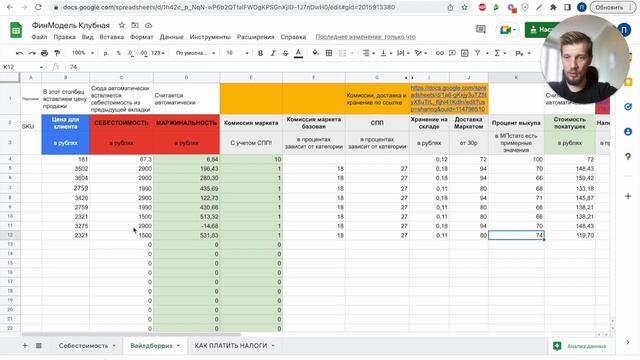Screen dimensions: 640x360
Task: Click the МАРЖИНАЛЬНОСТЬ header cell
Action: [187, 123]
